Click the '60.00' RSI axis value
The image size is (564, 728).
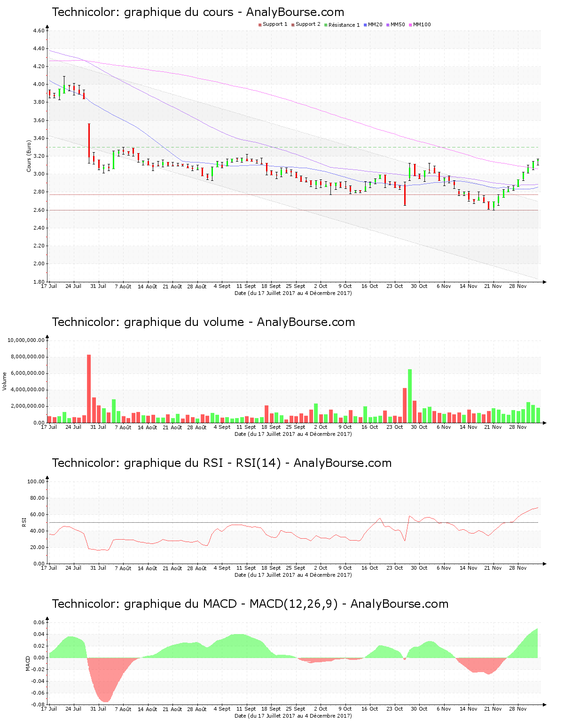pos(38,514)
